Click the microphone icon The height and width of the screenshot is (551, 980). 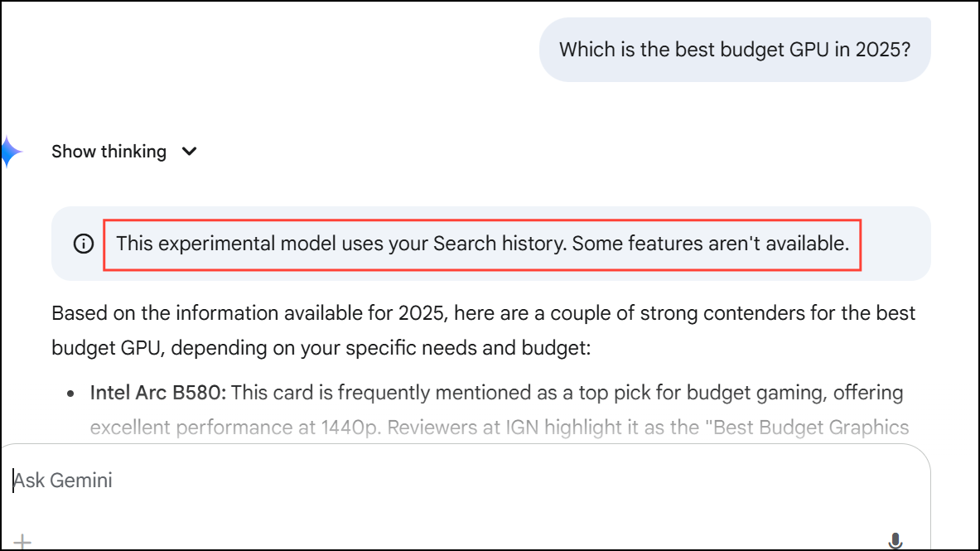coord(895,541)
